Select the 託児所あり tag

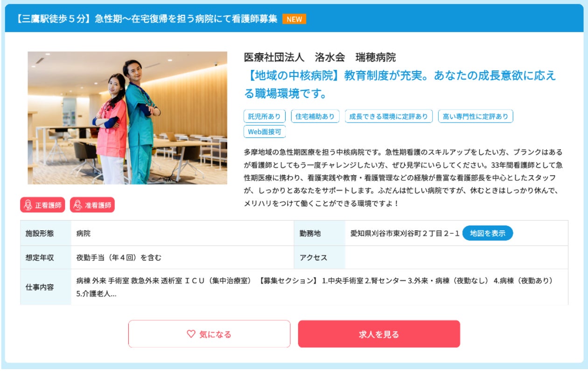click(264, 116)
